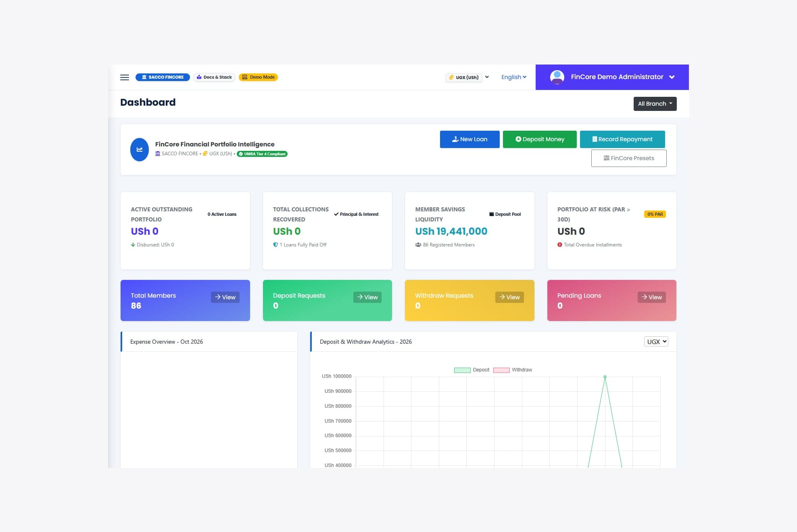This screenshot has height=532, width=797.
Task: Open the hamburger sidebar menu
Action: [125, 77]
